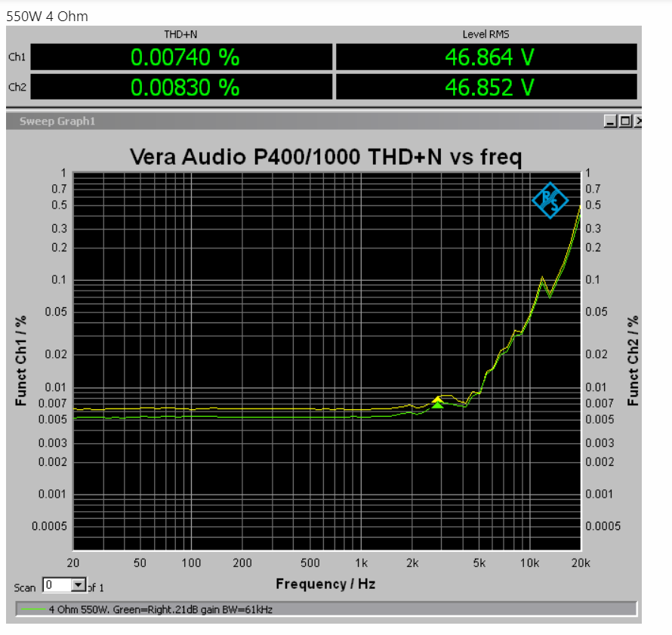
Task: Click the '1k' frequency axis tick label
Action: point(361,563)
